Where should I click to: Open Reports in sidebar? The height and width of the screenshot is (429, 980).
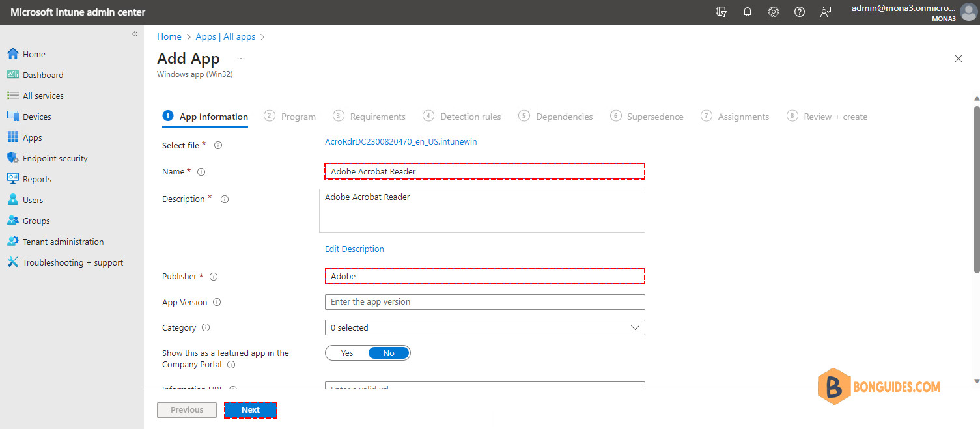pyautogui.click(x=29, y=179)
